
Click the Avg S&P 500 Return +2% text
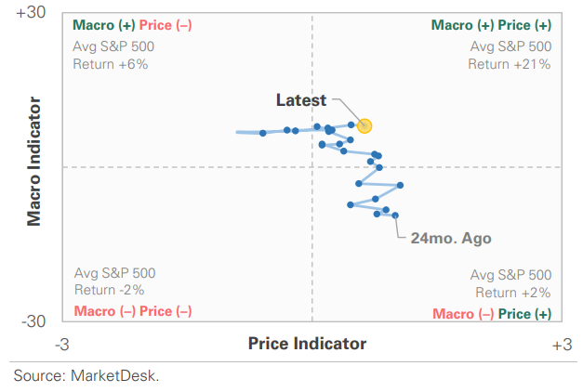pyautogui.click(x=510, y=283)
